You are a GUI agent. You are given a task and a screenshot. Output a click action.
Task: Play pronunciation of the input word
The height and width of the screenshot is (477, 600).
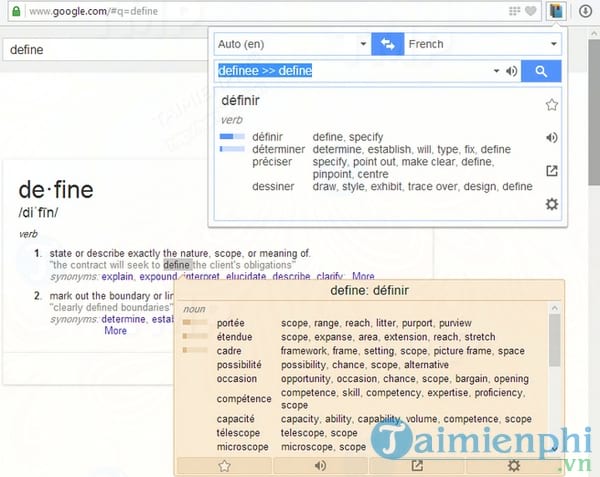point(512,71)
